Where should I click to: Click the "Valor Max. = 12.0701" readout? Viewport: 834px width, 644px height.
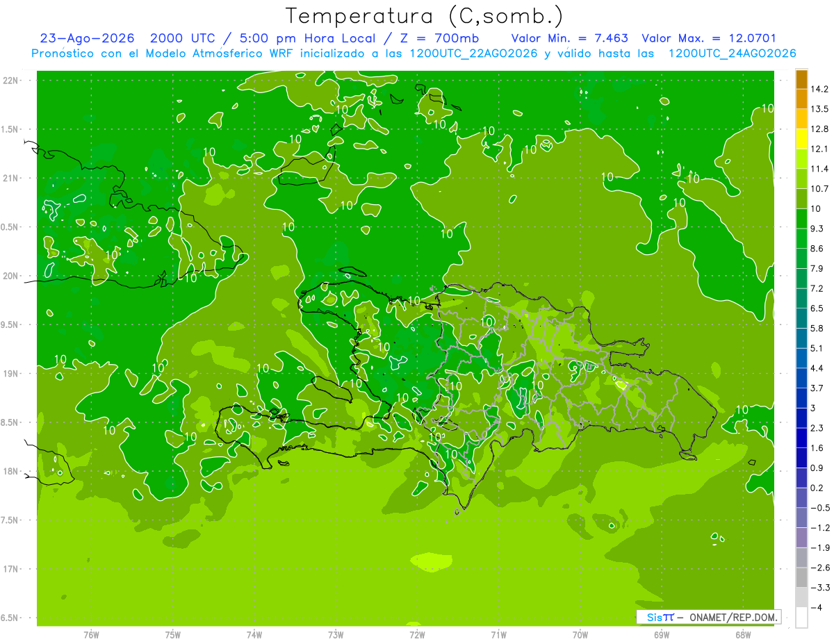(x=709, y=39)
